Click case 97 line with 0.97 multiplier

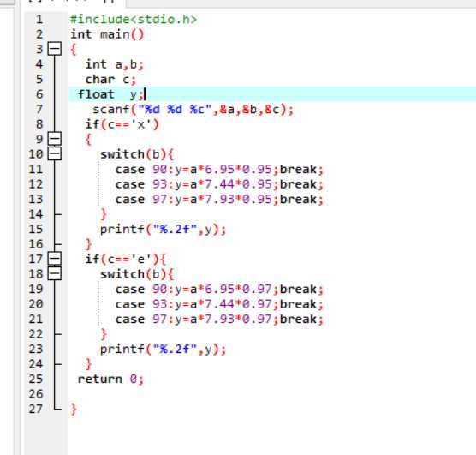coord(219,319)
